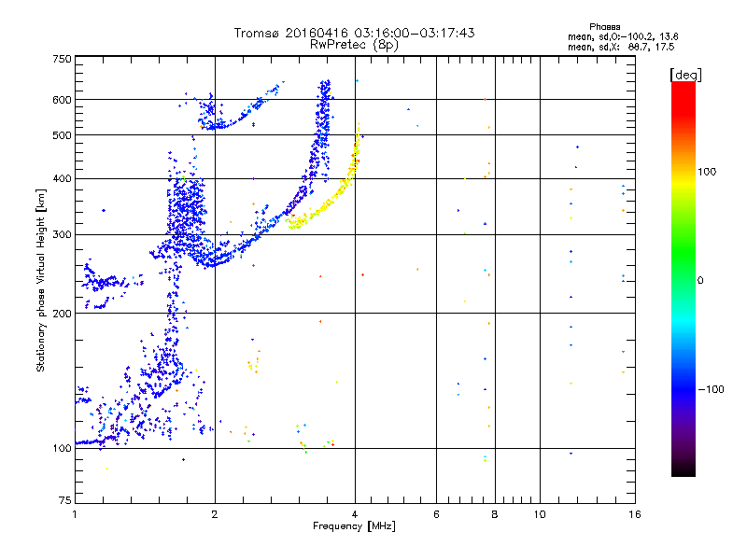
Task: Click the '300' height axis label
Action: click(63, 234)
